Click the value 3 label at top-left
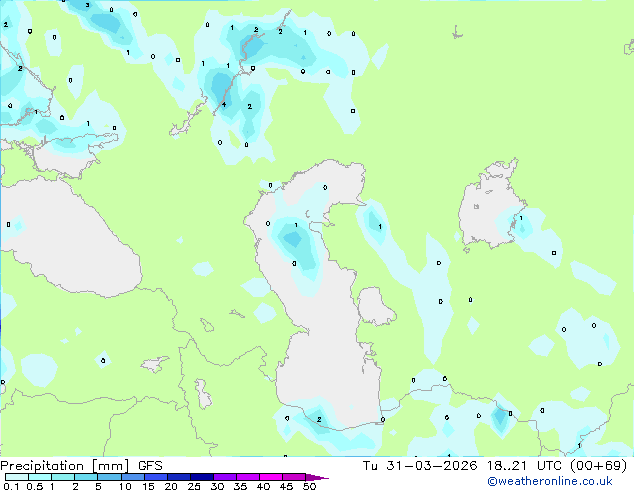 (87, 5)
